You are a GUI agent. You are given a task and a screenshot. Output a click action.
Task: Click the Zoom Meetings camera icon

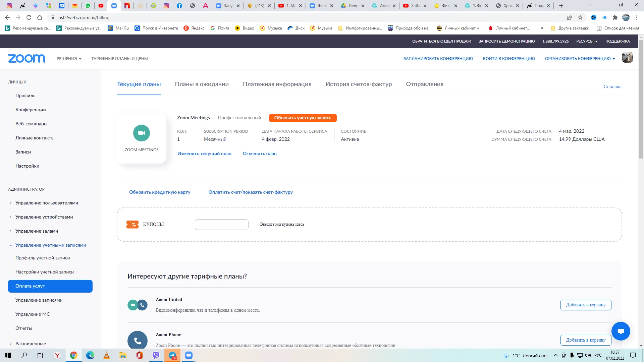(141, 133)
